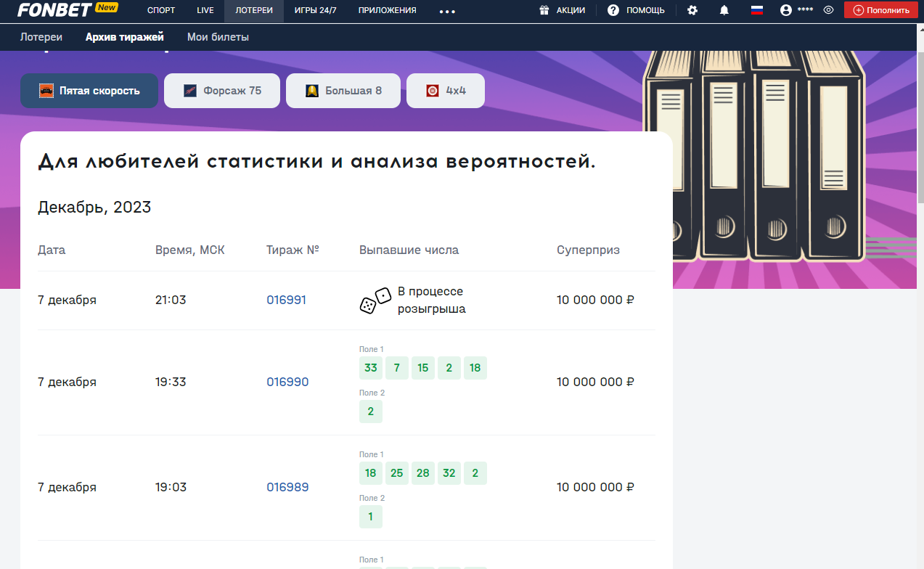Image resolution: width=924 pixels, height=569 pixels.
Task: Select the 4x4 lottery
Action: pos(446,91)
